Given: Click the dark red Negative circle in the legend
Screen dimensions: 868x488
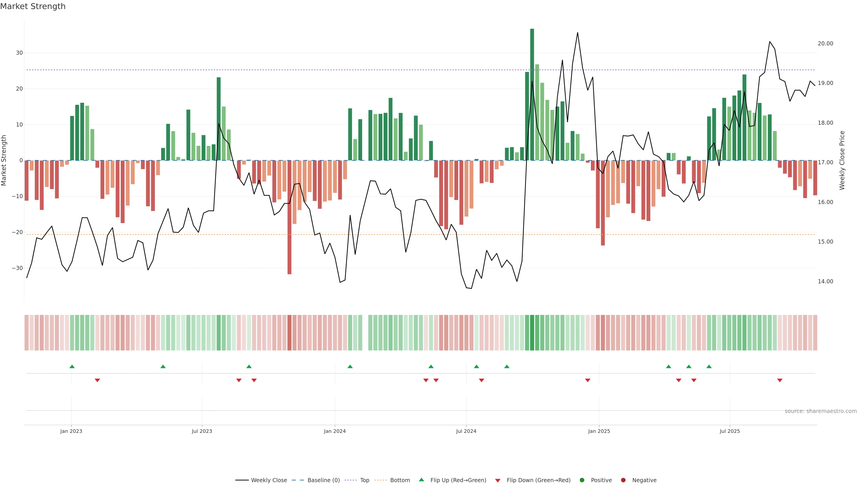Looking at the screenshot, I should (x=623, y=480).
